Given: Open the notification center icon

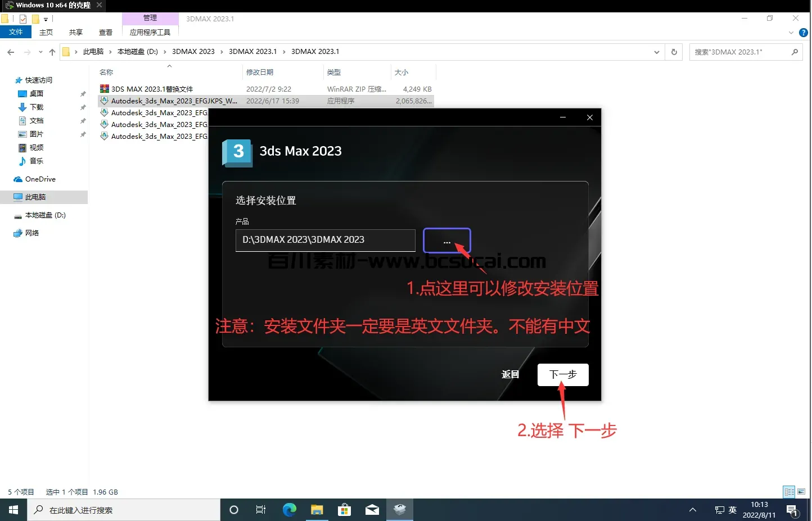Looking at the screenshot, I should point(792,510).
